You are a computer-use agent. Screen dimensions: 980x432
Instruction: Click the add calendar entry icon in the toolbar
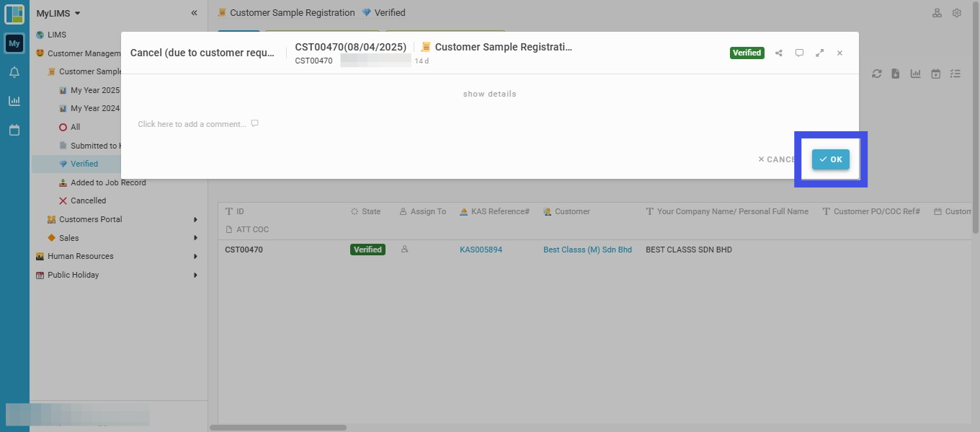tap(935, 74)
